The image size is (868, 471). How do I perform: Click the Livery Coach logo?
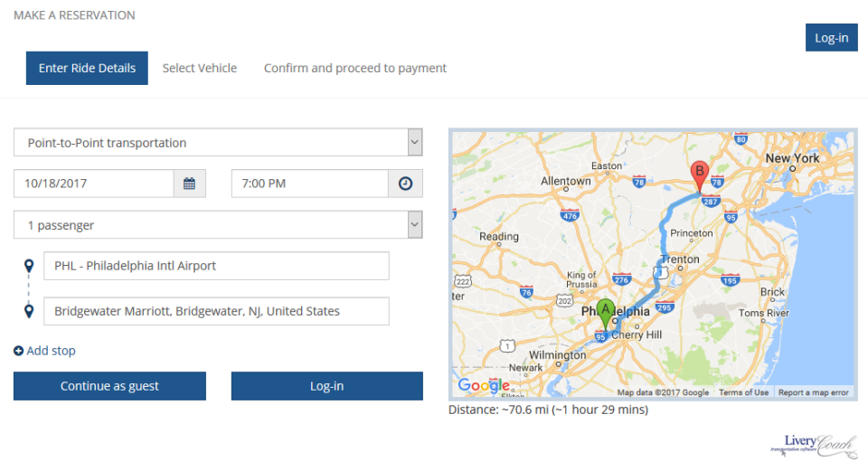tap(808, 445)
